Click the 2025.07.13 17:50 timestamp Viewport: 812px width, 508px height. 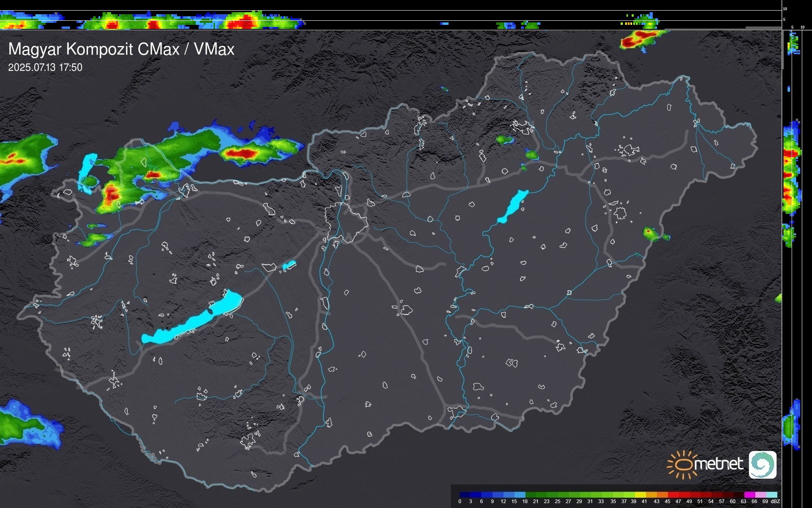click(45, 68)
